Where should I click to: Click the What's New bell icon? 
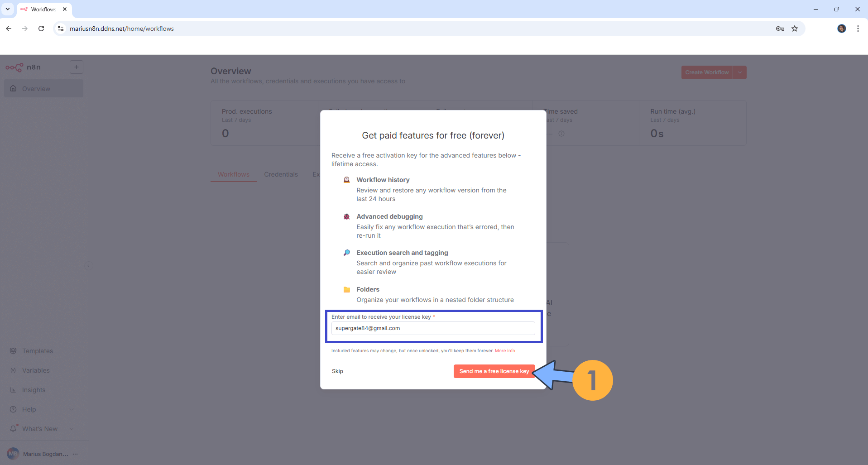[13, 428]
